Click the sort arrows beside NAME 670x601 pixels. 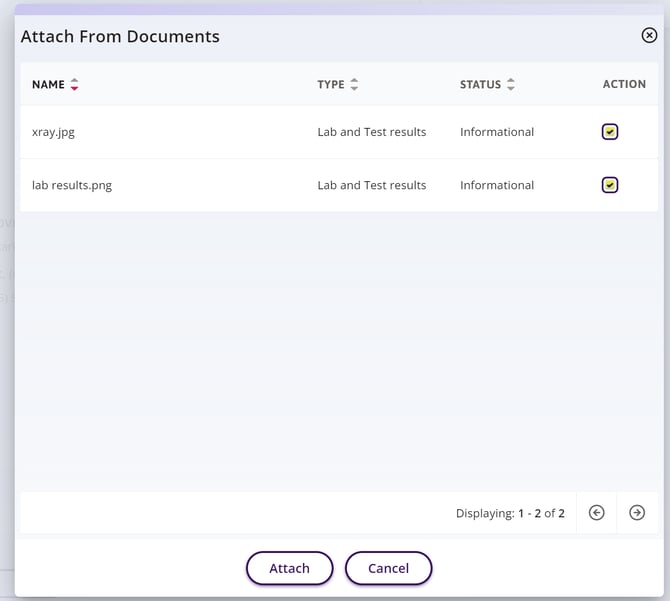pos(74,85)
